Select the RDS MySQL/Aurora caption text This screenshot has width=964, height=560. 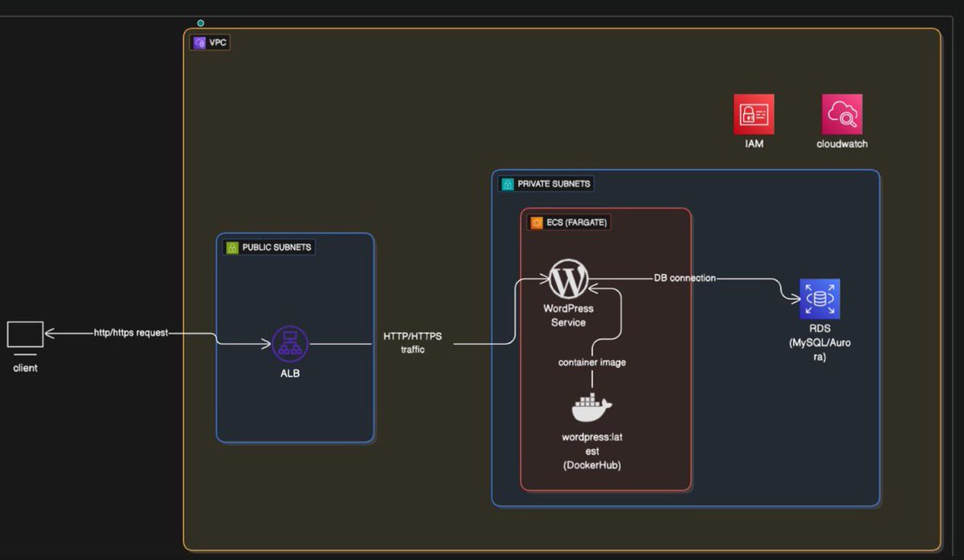pos(819,342)
